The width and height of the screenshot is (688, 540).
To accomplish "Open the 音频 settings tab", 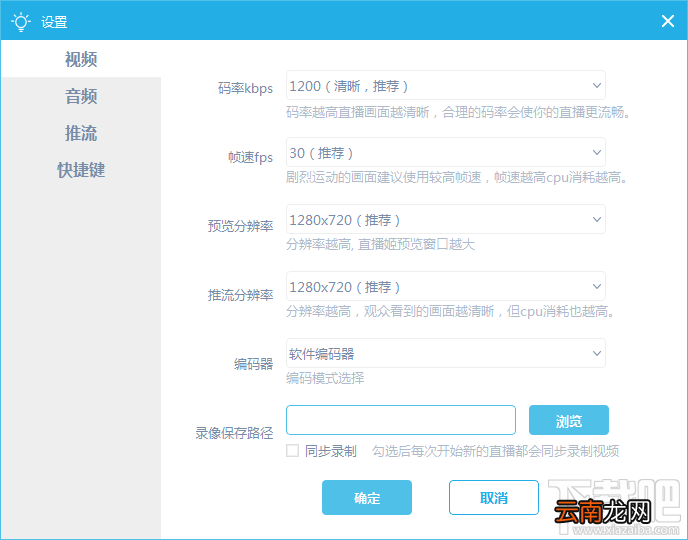I will 81,96.
